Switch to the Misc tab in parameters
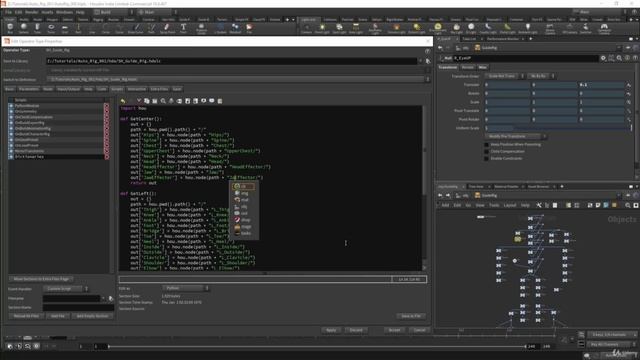640x360 pixels. point(483,67)
